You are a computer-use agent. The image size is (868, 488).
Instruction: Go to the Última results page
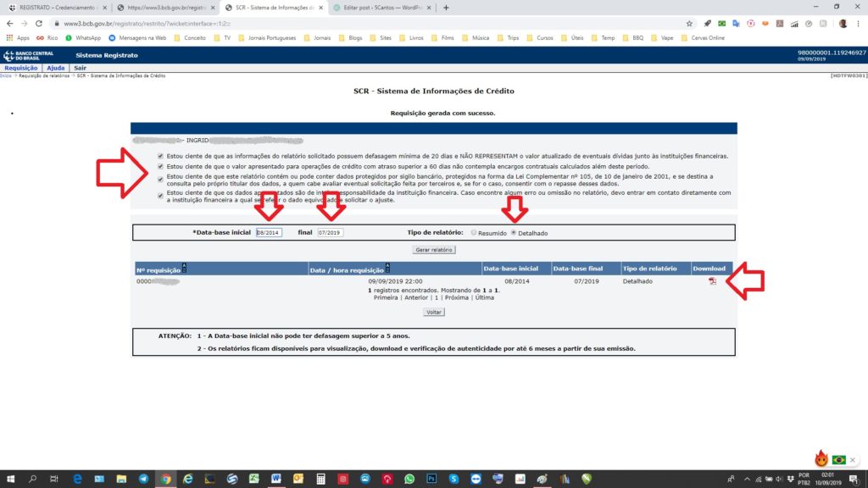(x=484, y=297)
